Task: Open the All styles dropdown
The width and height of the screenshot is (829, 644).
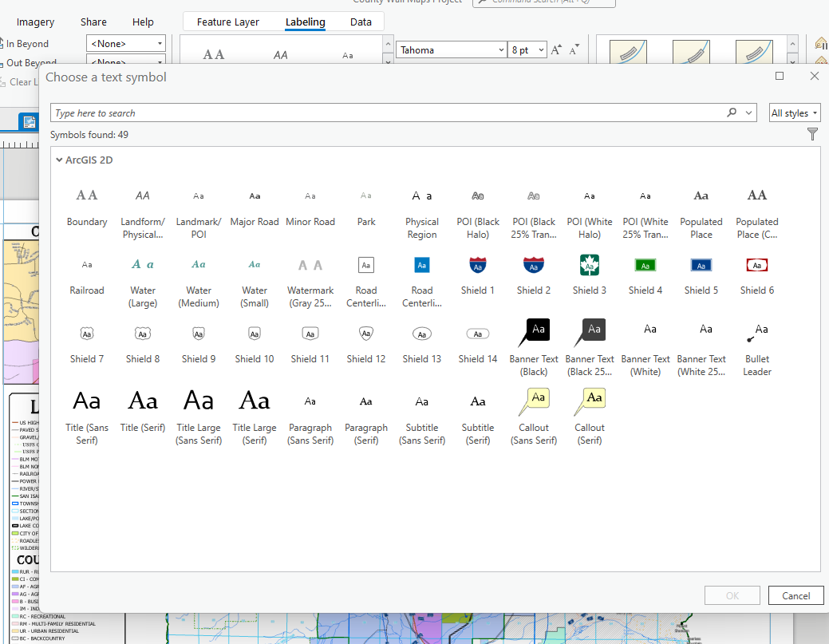Action: pyautogui.click(x=795, y=112)
